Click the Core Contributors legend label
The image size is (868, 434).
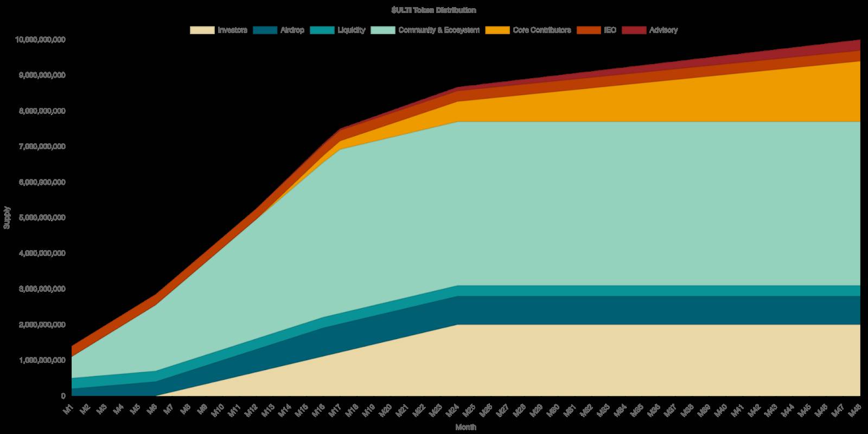click(542, 30)
